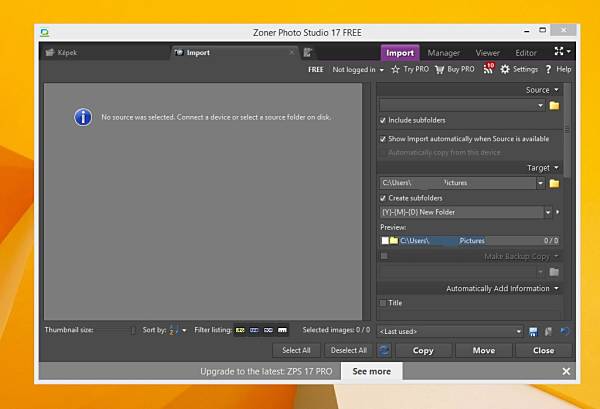Click the Deselect All button
The height and width of the screenshot is (409, 600).
pyautogui.click(x=349, y=350)
